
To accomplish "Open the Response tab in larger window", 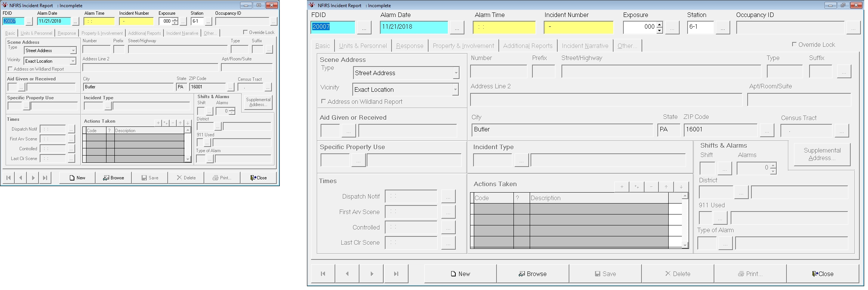I will [x=410, y=46].
